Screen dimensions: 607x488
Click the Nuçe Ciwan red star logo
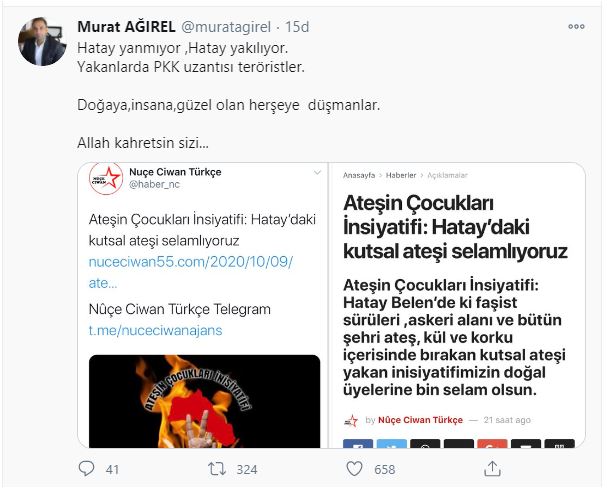(106, 178)
